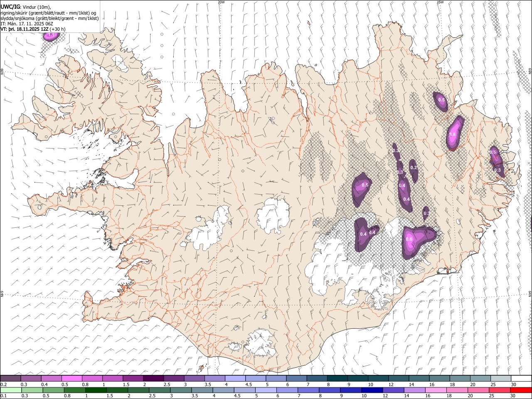The image size is (532, 399).
Task: Click the '1.5' label on the green rain scale
Action: click(x=110, y=396)
